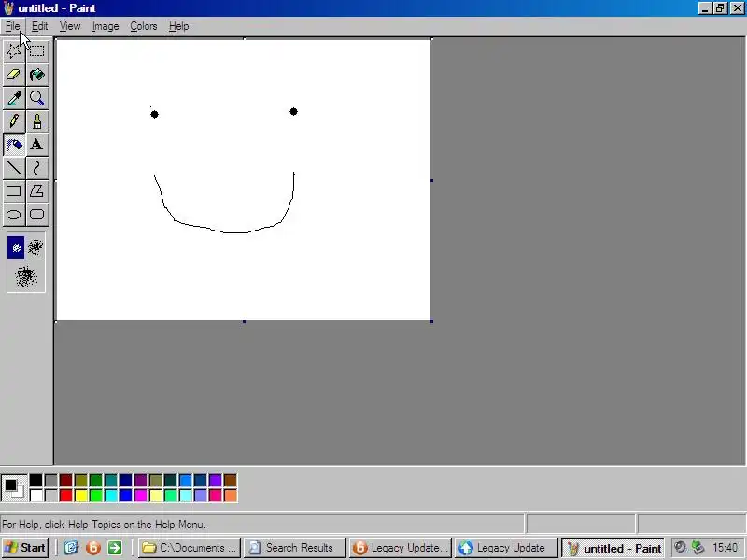Open the Help menu

pyautogui.click(x=178, y=26)
